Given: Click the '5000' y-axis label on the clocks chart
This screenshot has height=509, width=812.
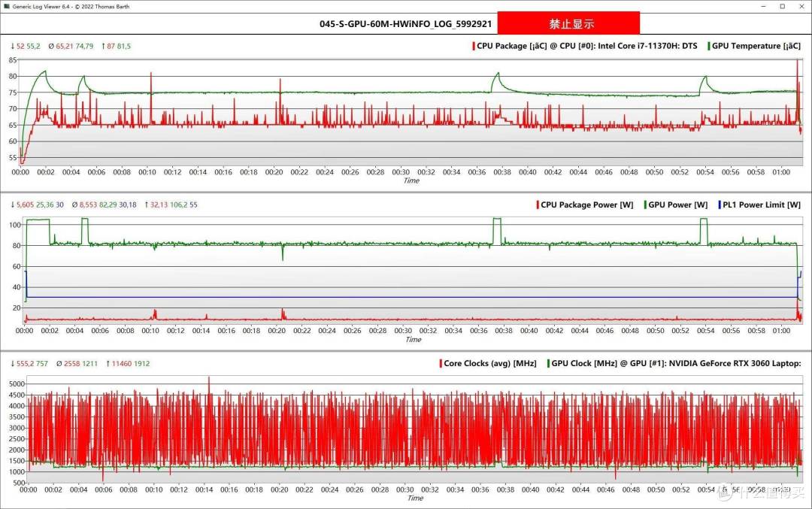Looking at the screenshot, I should [17, 383].
